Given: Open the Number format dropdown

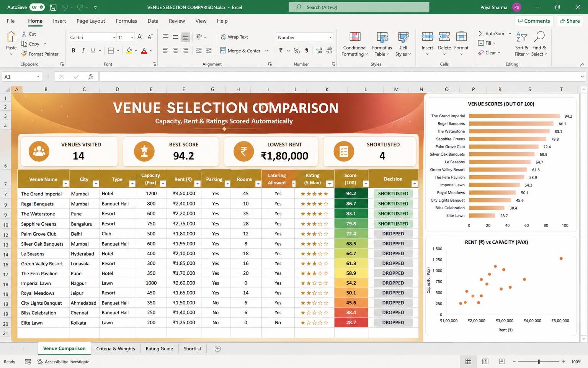Looking at the screenshot, I should (x=330, y=37).
